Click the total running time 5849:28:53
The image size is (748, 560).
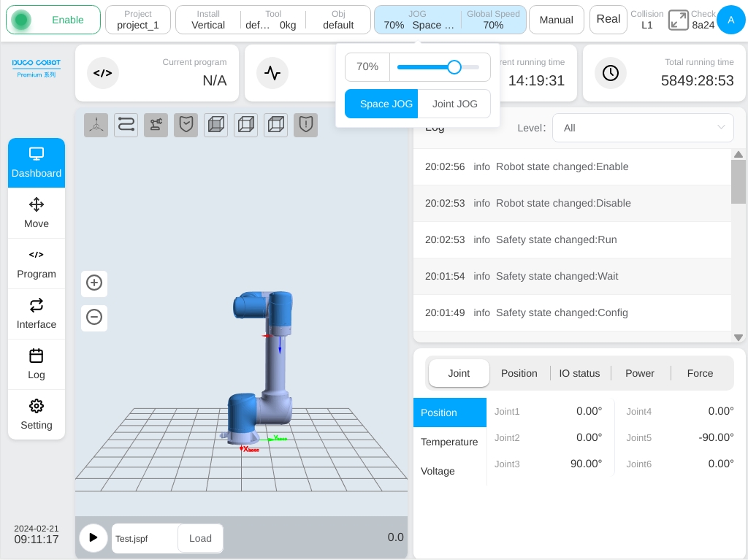coord(697,80)
